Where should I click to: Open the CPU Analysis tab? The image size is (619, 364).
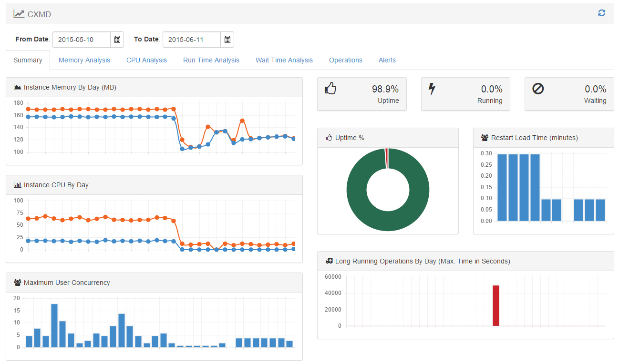click(146, 60)
